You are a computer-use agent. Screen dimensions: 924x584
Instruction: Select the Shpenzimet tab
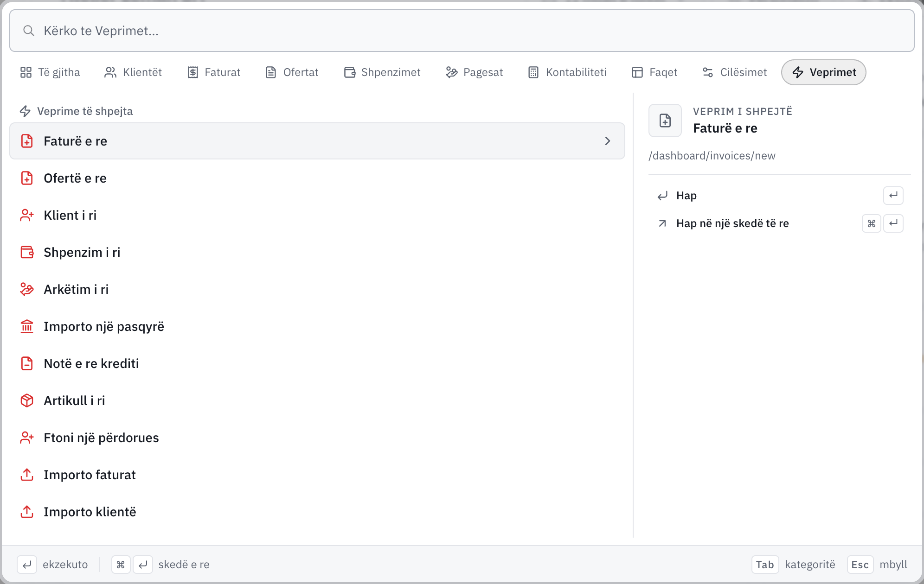(x=382, y=72)
